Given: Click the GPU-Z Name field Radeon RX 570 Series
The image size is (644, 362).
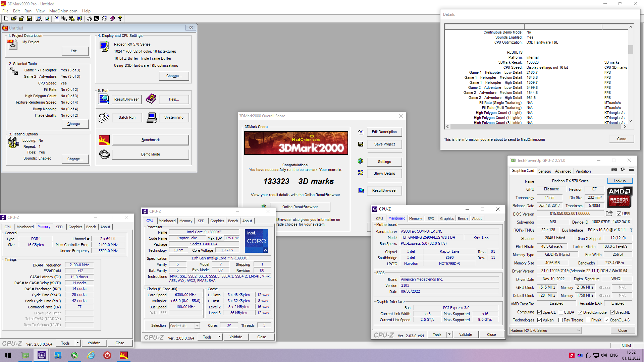Looking at the screenshot, I should pos(570,181).
